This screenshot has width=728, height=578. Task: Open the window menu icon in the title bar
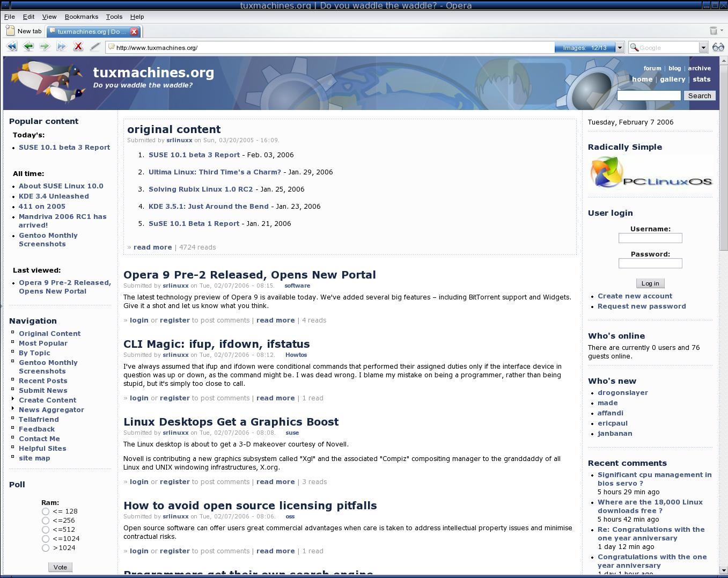pos(4,5)
